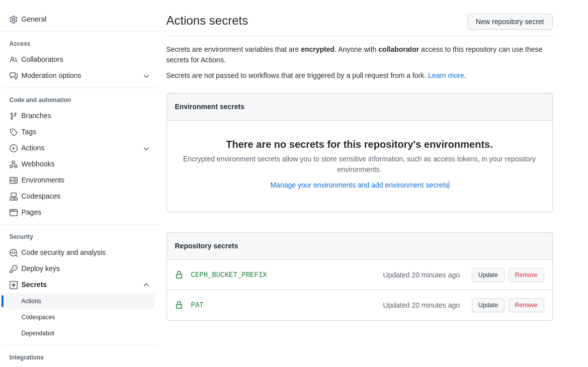Open the Dependabot secrets page
The height and width of the screenshot is (367, 588).
[38, 333]
